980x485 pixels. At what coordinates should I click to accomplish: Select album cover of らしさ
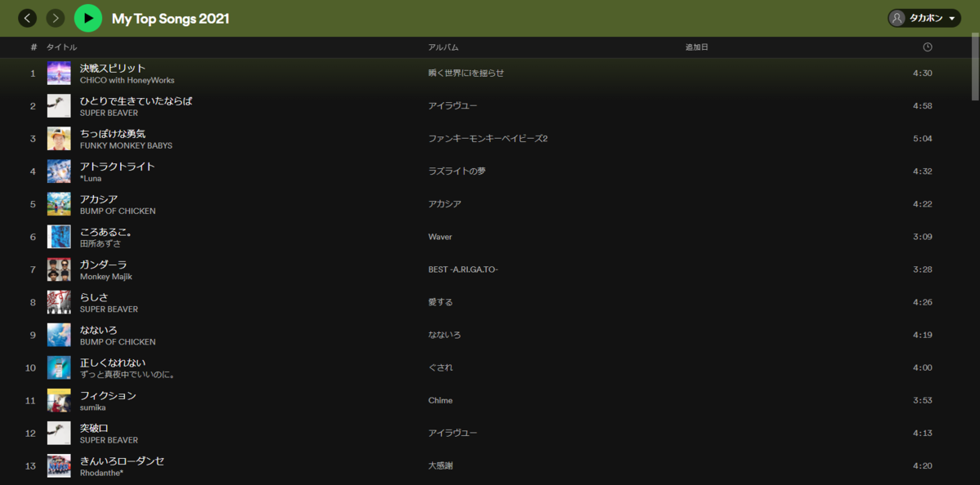click(59, 302)
